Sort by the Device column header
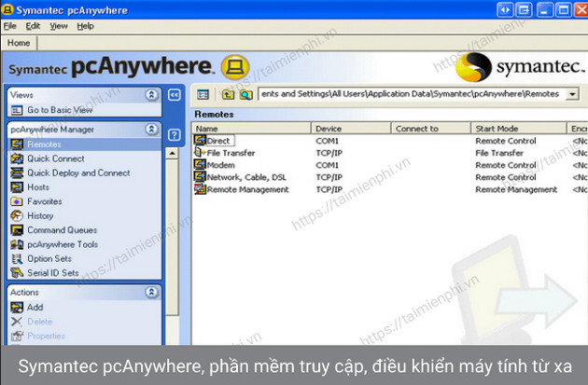The width and height of the screenshot is (588, 385). [351, 129]
